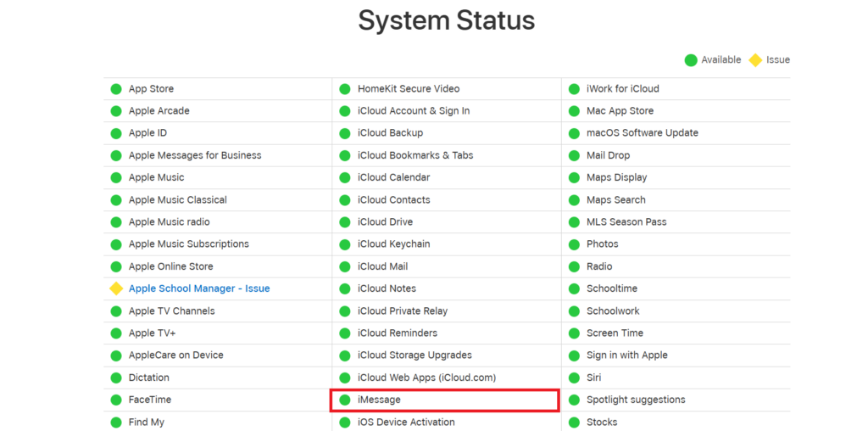Click the green dot beside Maps Search

pyautogui.click(x=574, y=200)
